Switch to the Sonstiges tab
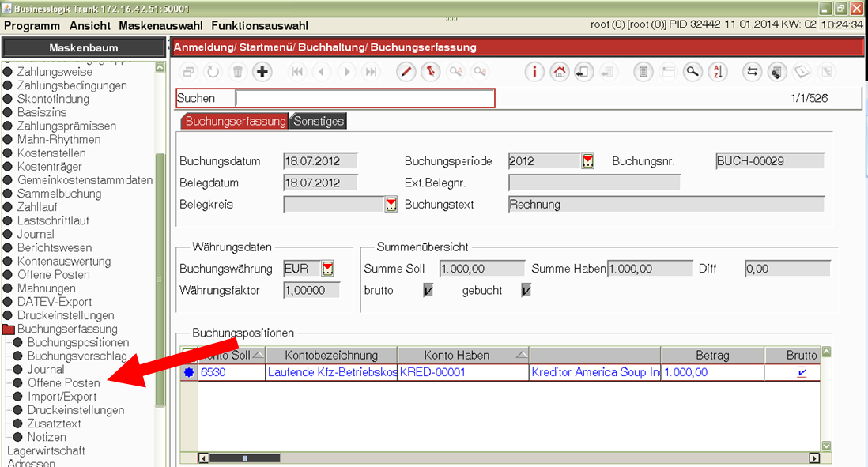 [x=319, y=122]
